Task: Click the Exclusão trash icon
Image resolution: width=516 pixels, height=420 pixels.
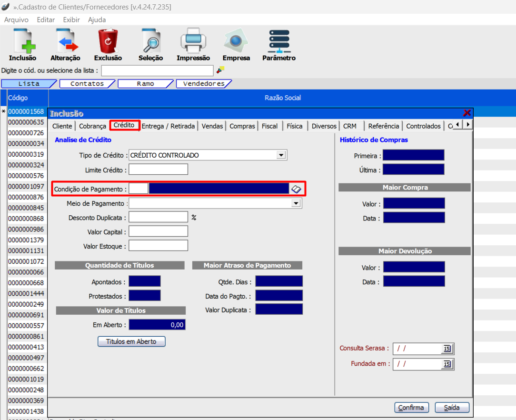Action: (x=108, y=41)
